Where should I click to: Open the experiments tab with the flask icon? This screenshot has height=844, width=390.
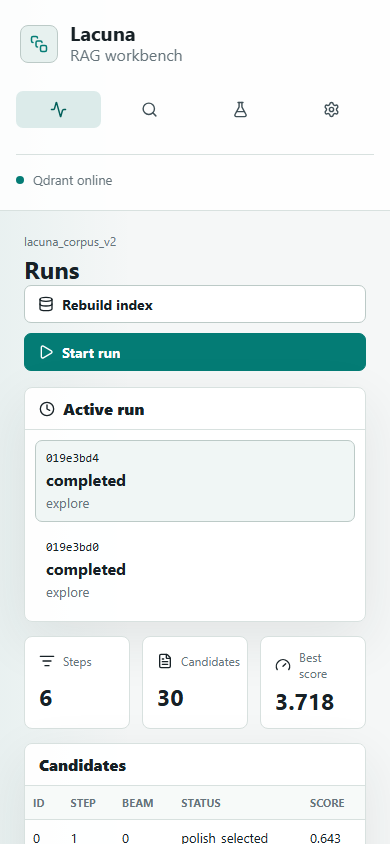point(240,109)
